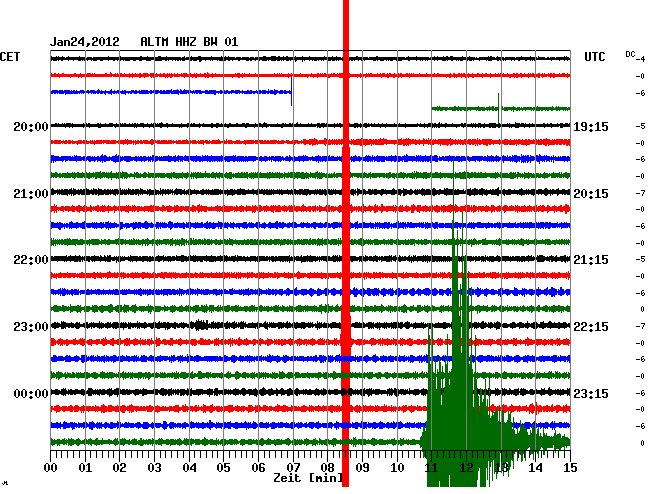Click the date label "Jan24,2012"
The image size is (650, 494).
coord(85,42)
